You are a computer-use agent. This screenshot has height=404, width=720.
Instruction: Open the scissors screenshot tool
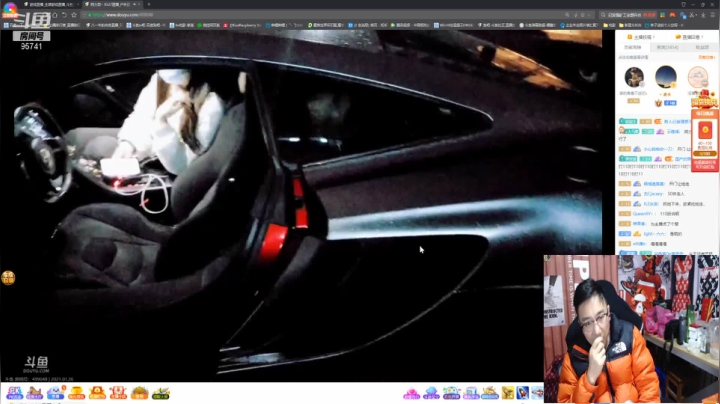692,15
